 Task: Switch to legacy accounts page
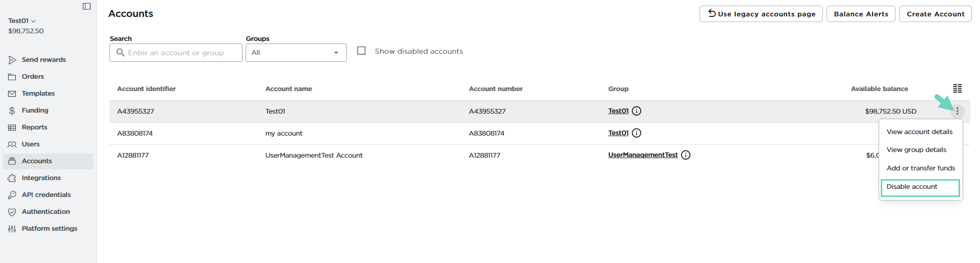760,14
